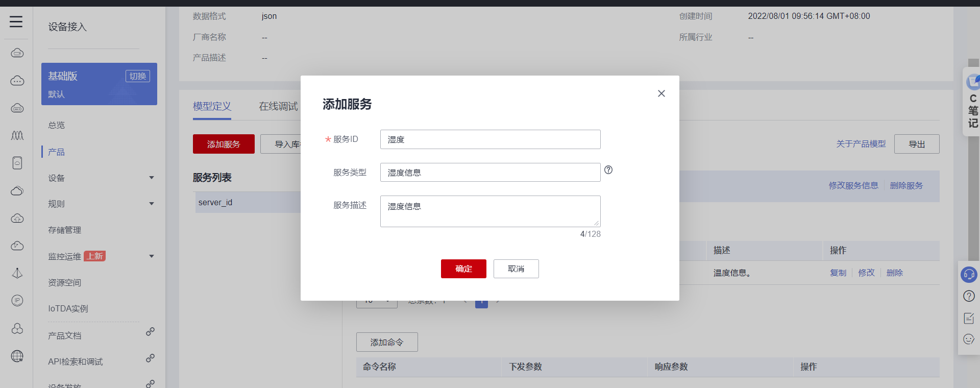Viewport: 980px width, 388px height.
Task: Select 产品 in the sidebar
Action: (x=57, y=152)
